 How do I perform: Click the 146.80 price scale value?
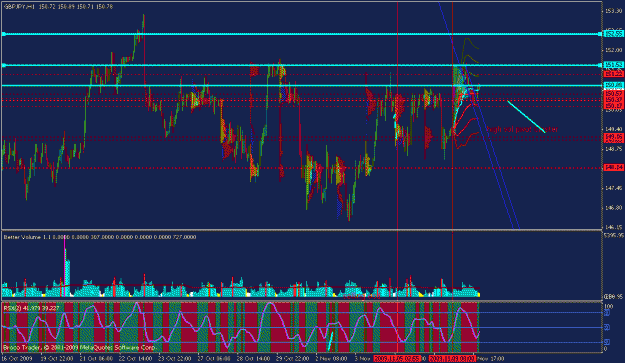[614, 208]
